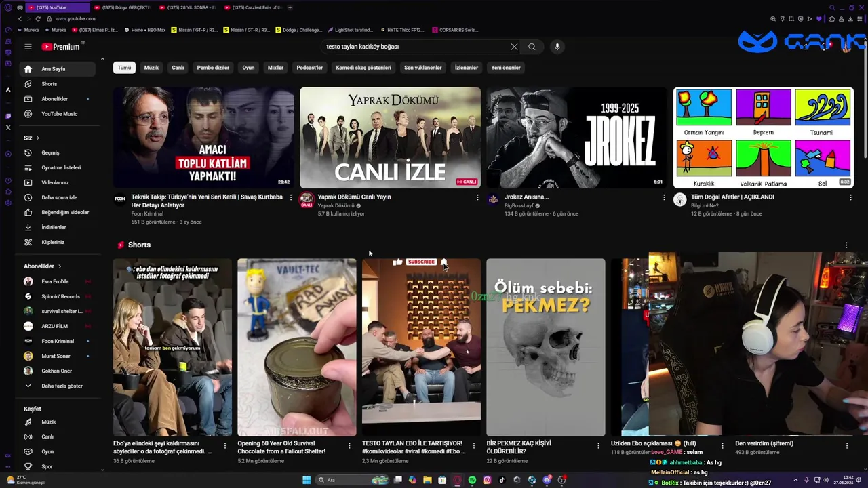Select the Pembe diziler chip
The image size is (868, 488).
pos(213,68)
